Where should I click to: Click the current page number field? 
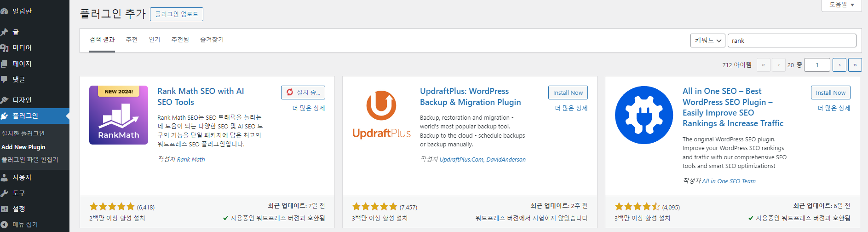click(x=817, y=65)
